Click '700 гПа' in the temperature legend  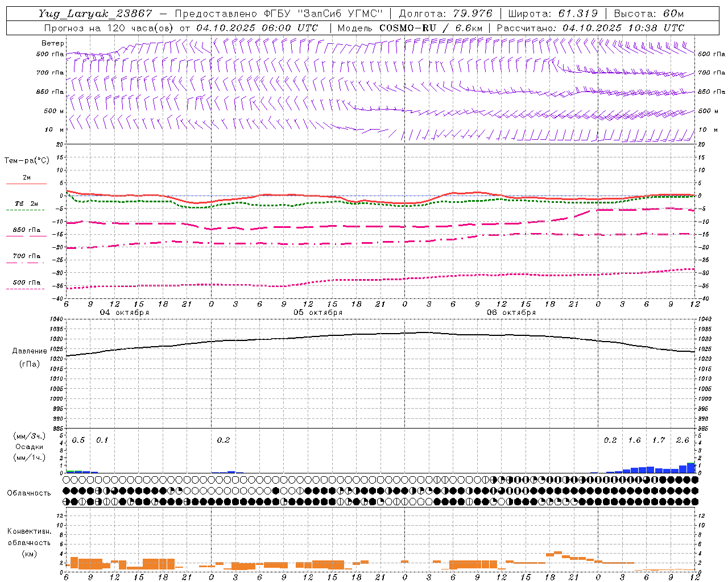(x=27, y=256)
